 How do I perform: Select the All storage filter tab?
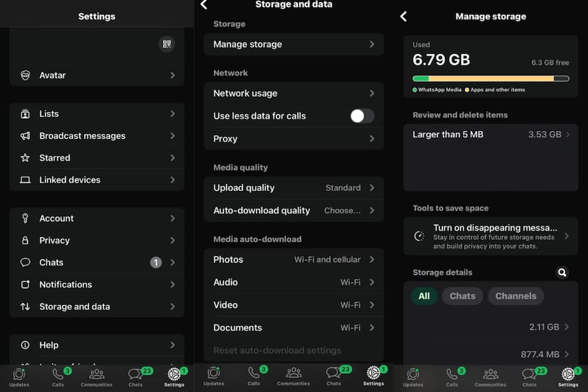coord(424,296)
